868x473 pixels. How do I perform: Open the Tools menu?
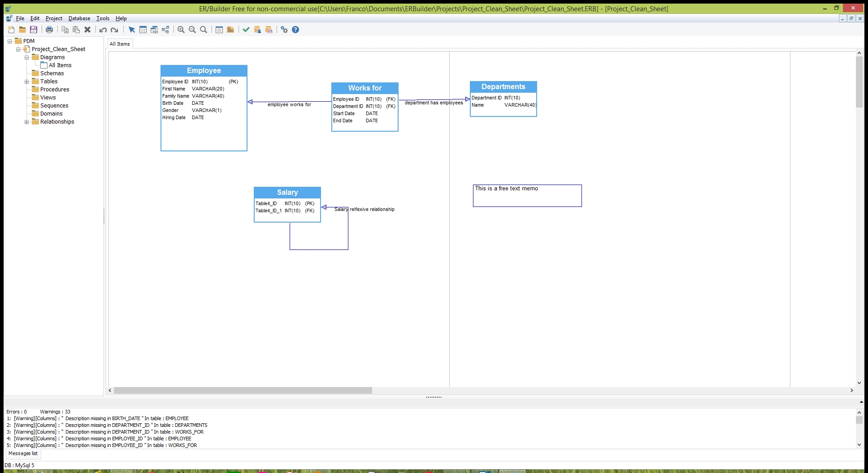point(103,18)
